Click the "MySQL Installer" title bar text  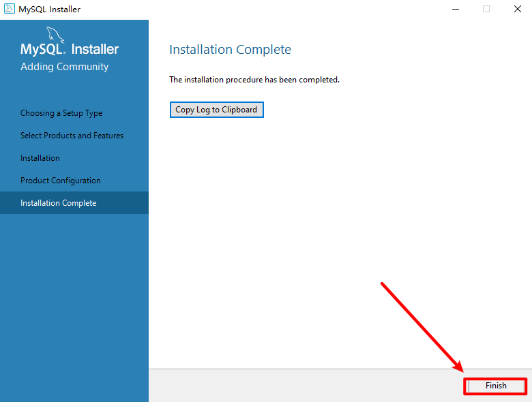(50, 10)
